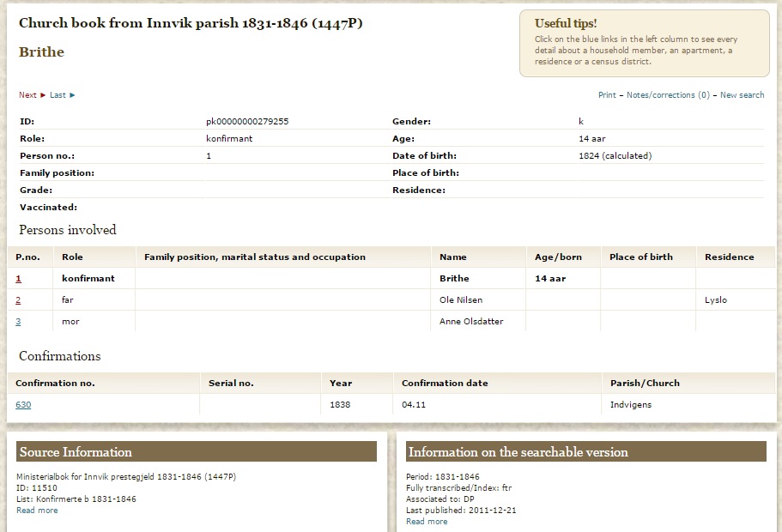Click the red arrow icon beside Next
782x532 pixels.
pyautogui.click(x=43, y=95)
